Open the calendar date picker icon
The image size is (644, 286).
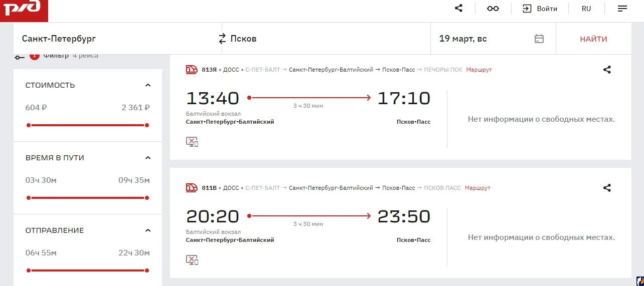pyautogui.click(x=539, y=39)
